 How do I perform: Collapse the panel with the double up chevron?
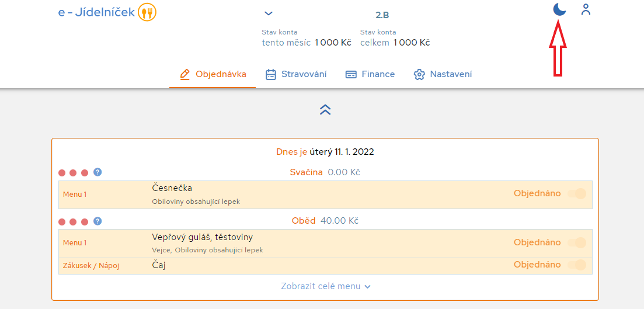coord(325,109)
